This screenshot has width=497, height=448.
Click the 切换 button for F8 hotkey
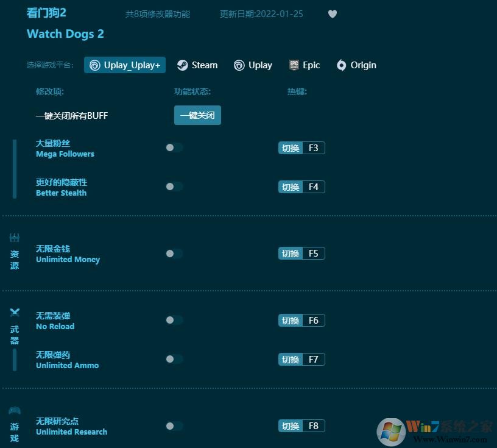click(x=291, y=426)
